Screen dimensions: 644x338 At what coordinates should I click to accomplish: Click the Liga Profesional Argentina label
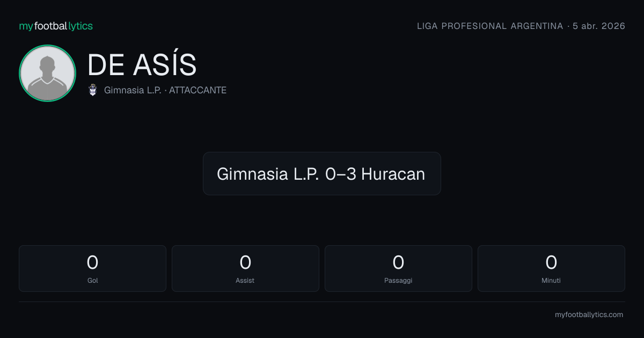[x=490, y=26]
